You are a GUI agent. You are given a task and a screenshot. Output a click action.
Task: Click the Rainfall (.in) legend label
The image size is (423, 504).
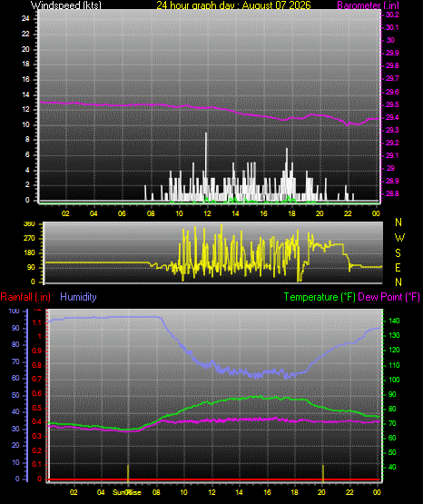pyautogui.click(x=25, y=297)
